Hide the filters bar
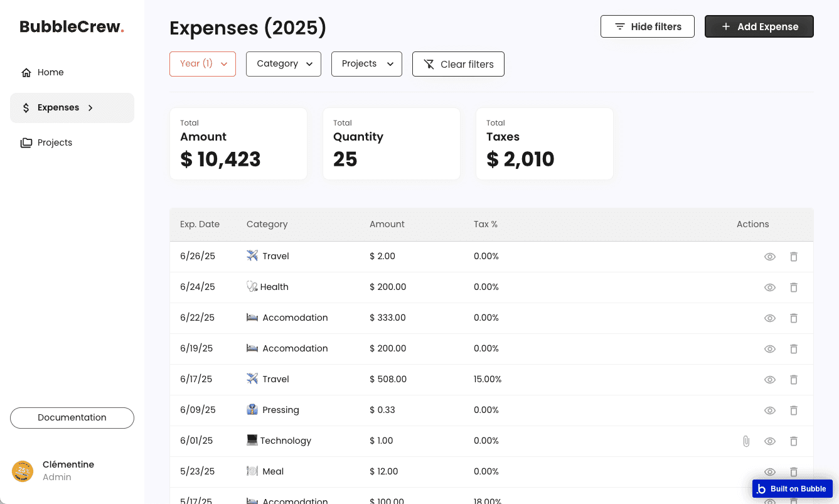Viewport: 839px width, 504px height. coord(648,26)
